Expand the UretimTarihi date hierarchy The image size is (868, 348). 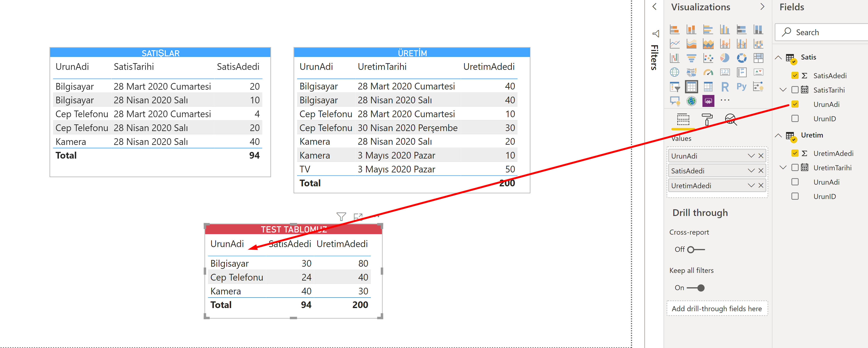pyautogui.click(x=783, y=167)
